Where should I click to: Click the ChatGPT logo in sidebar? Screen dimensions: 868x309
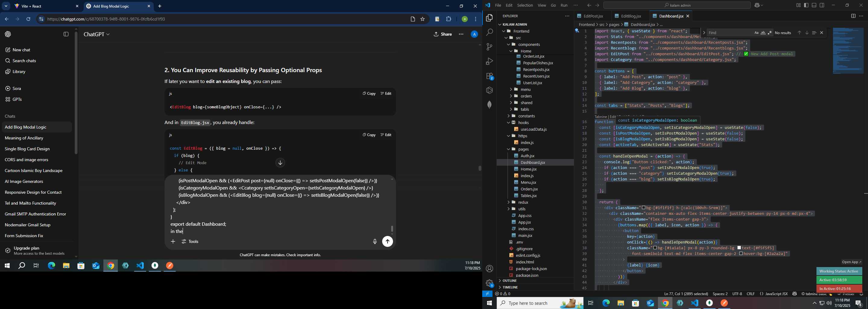[x=8, y=34]
